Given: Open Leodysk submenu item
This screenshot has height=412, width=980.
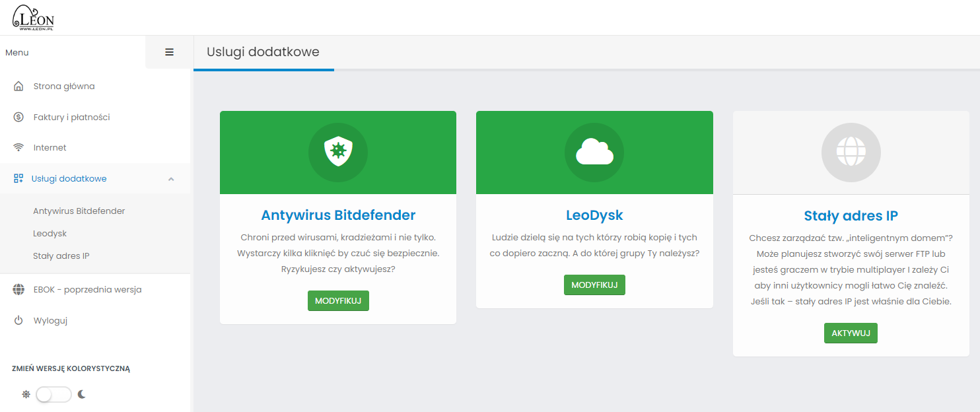Looking at the screenshot, I should (x=50, y=234).
